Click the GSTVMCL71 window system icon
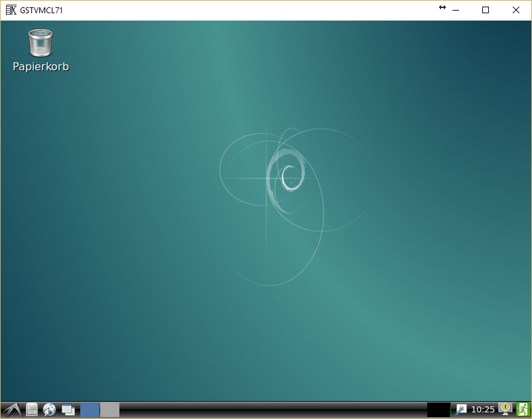 pos(11,10)
